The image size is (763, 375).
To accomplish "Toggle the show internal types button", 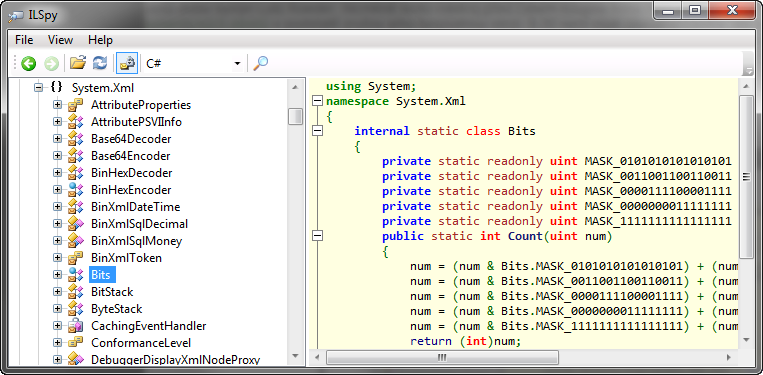I will tap(127, 63).
